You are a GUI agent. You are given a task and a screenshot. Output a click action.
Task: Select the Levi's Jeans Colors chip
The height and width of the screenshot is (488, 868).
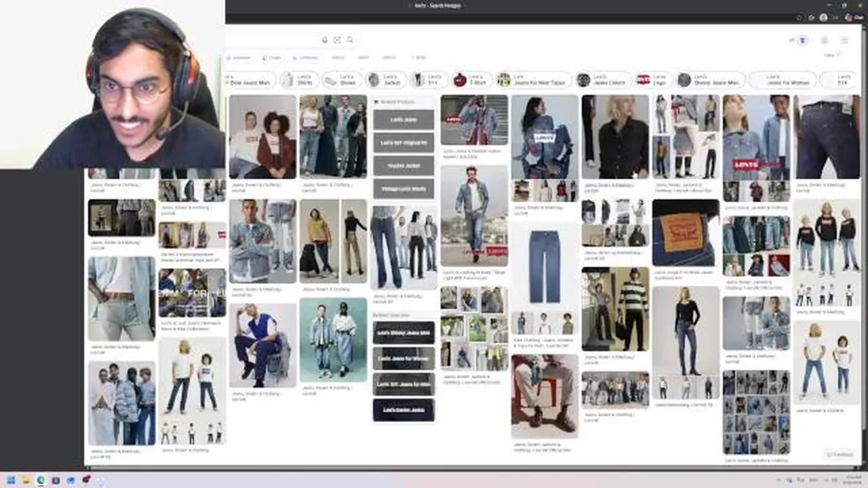tap(603, 80)
